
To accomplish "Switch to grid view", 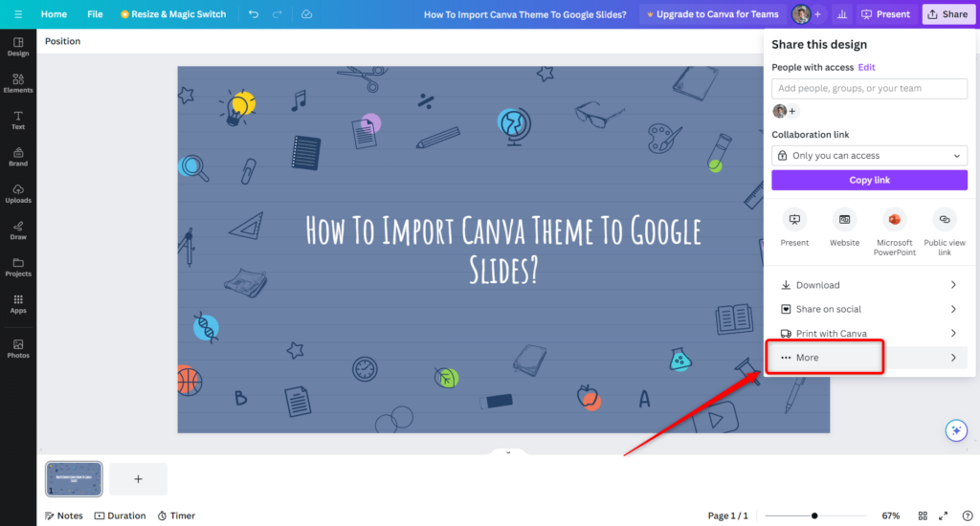I will (923, 515).
